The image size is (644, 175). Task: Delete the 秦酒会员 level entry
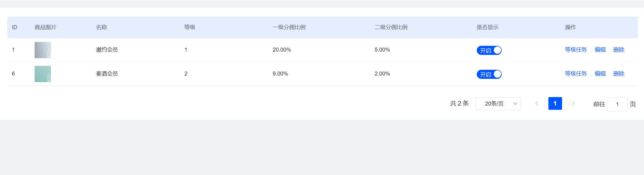tap(619, 74)
